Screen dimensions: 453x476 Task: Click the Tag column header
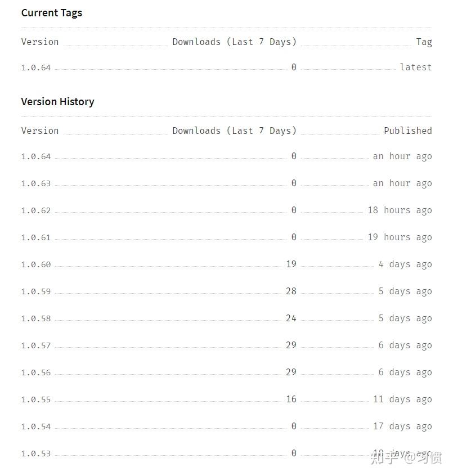pyautogui.click(x=424, y=42)
